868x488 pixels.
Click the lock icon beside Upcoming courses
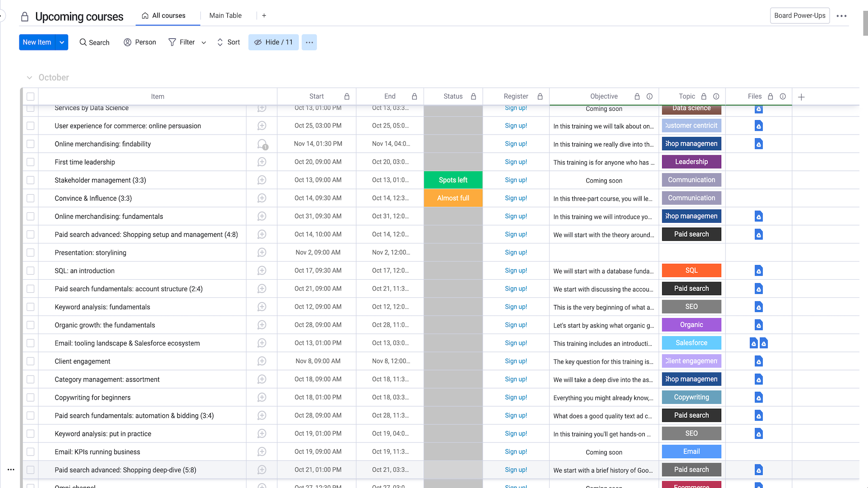pyautogui.click(x=25, y=16)
